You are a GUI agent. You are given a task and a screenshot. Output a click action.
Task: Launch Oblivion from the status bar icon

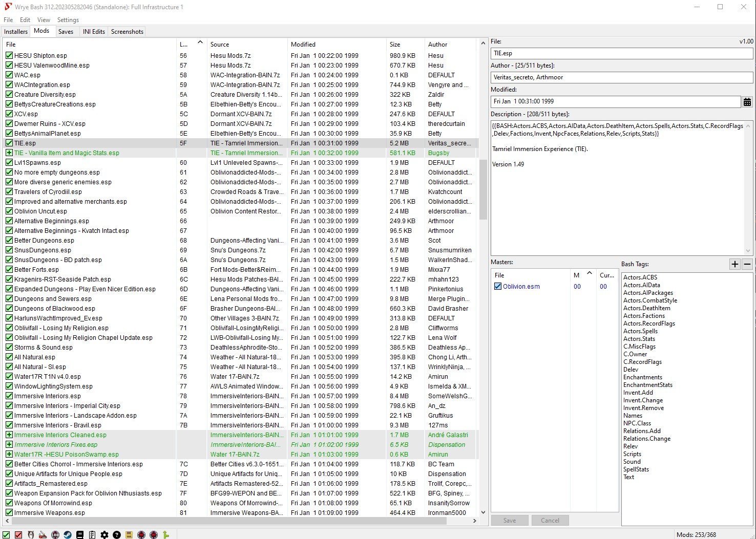point(31,534)
